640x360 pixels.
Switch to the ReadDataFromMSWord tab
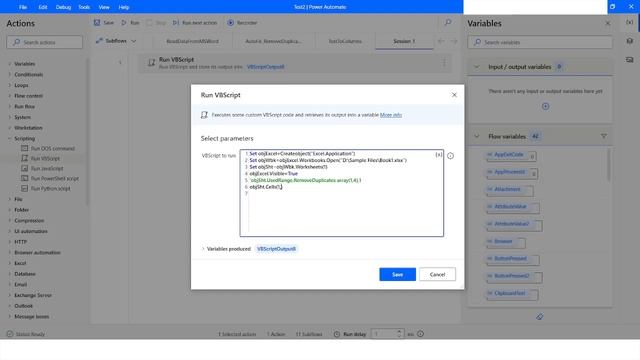(192, 41)
